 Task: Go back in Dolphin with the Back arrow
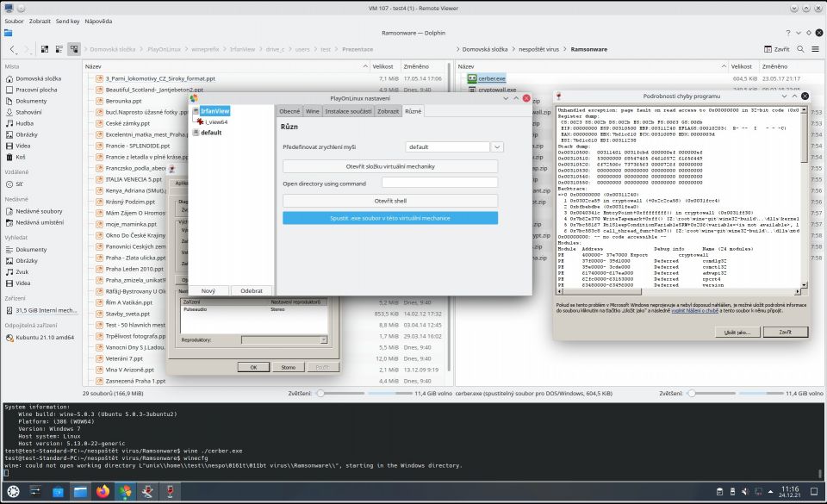click(x=12, y=49)
